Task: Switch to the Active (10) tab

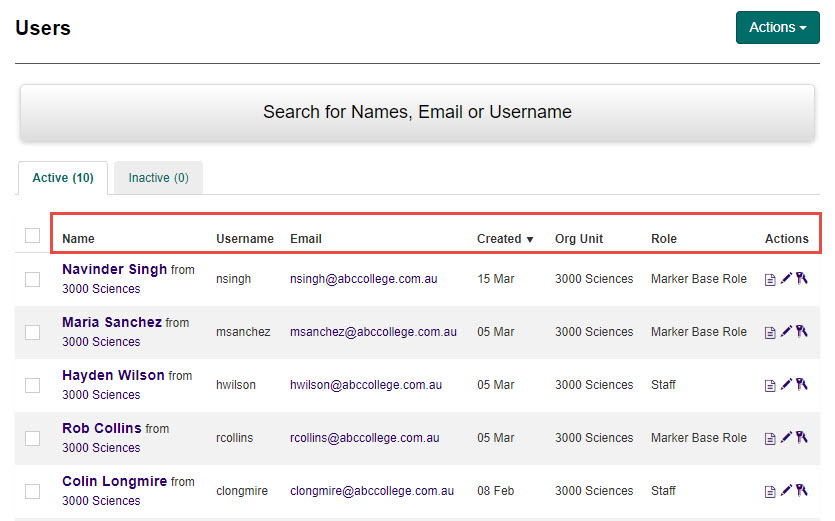Action: coord(63,178)
